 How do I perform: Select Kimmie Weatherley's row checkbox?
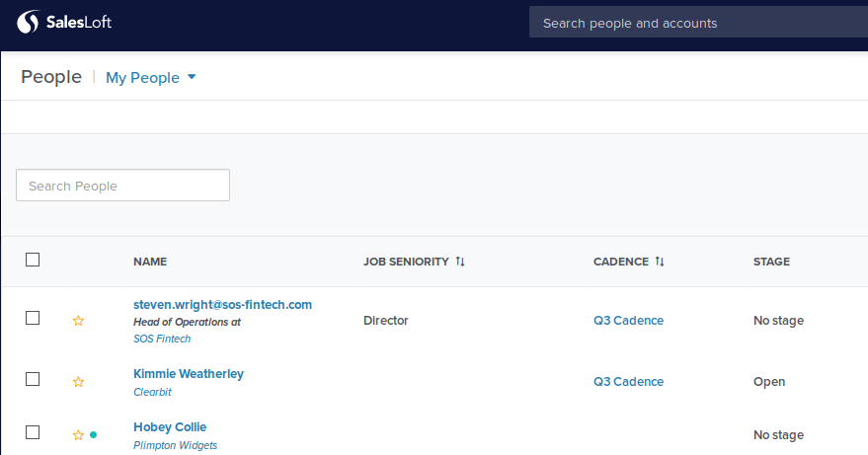point(33,379)
